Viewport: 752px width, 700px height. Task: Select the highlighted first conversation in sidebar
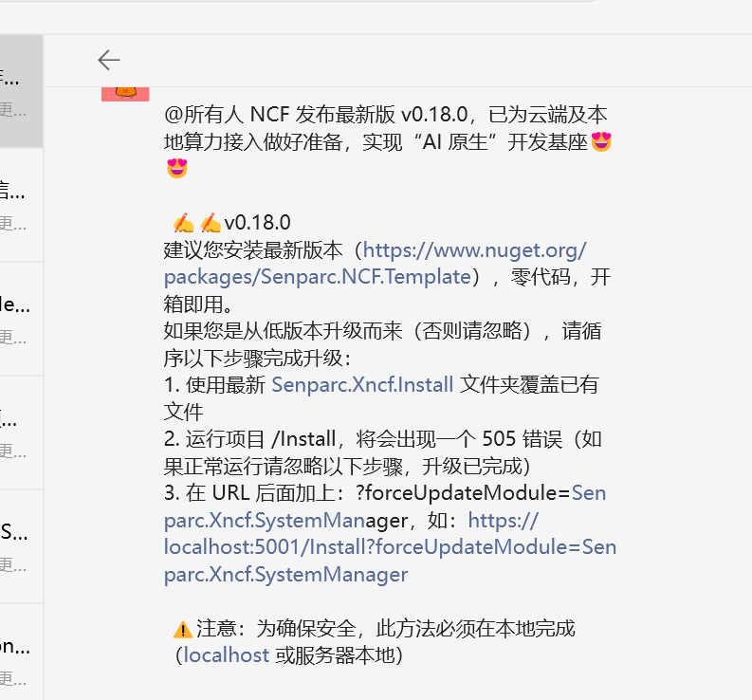(x=21, y=91)
